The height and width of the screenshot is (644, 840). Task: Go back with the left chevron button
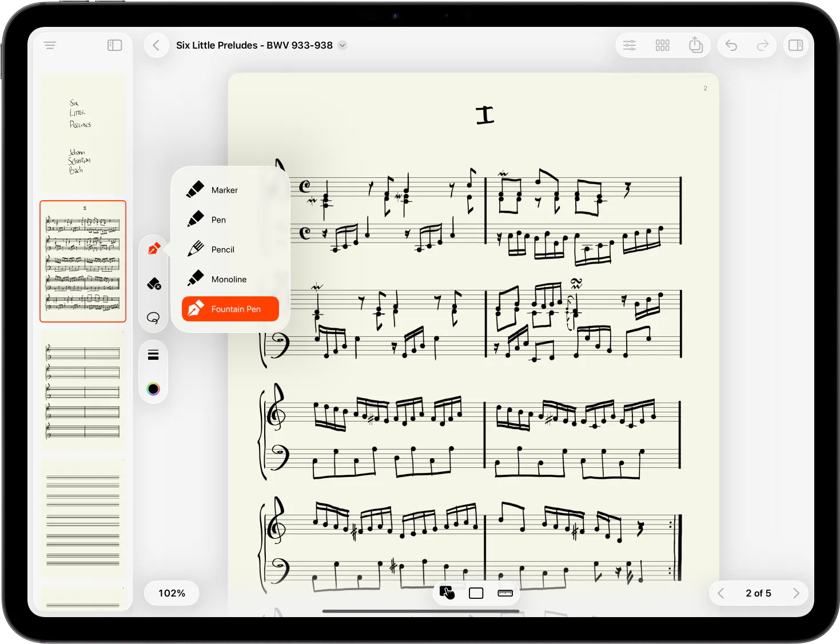click(x=156, y=45)
